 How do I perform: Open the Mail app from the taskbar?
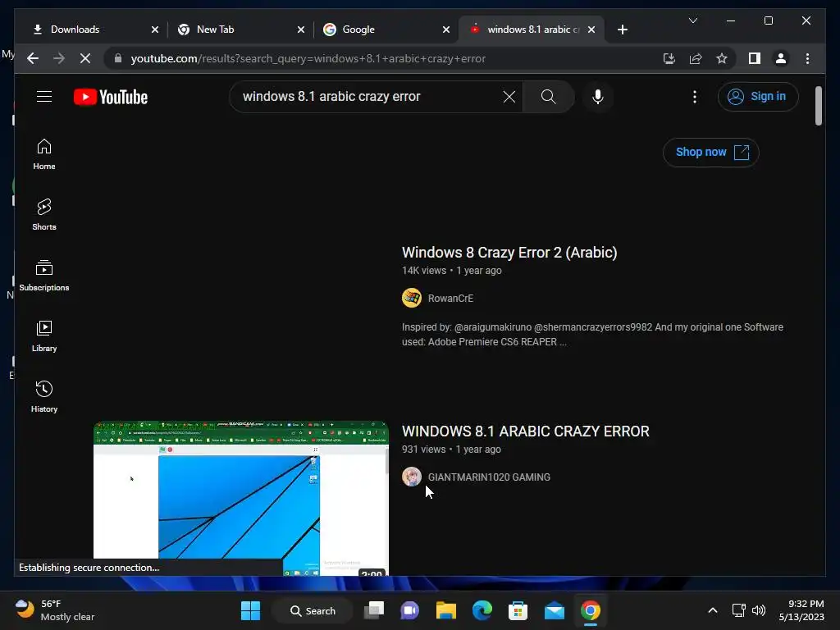coord(554,610)
